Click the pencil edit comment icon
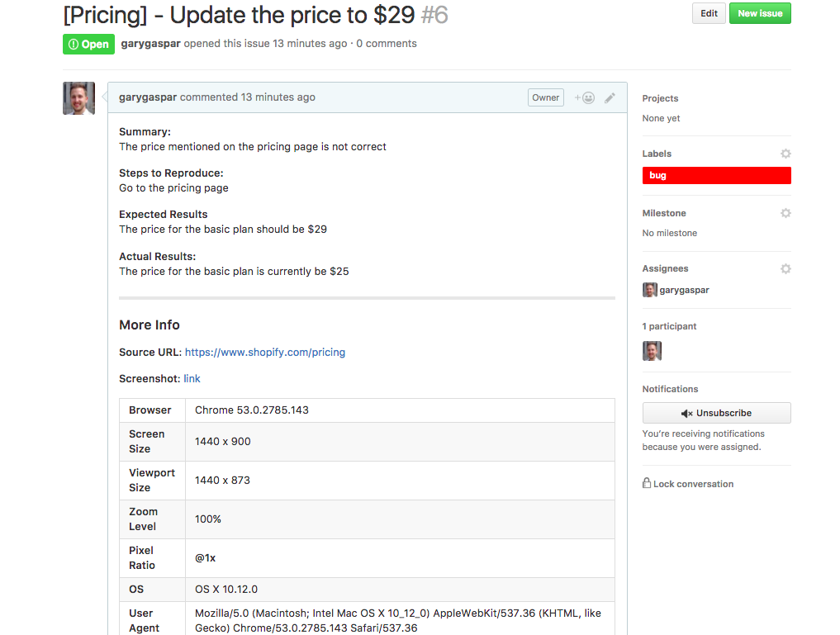 point(610,97)
